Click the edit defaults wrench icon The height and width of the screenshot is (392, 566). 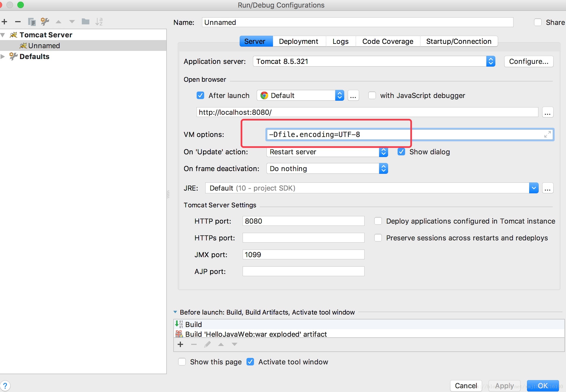[x=45, y=22]
